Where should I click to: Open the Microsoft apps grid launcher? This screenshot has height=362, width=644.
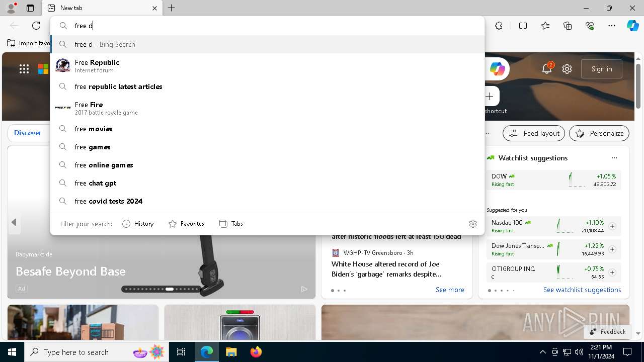click(x=24, y=69)
